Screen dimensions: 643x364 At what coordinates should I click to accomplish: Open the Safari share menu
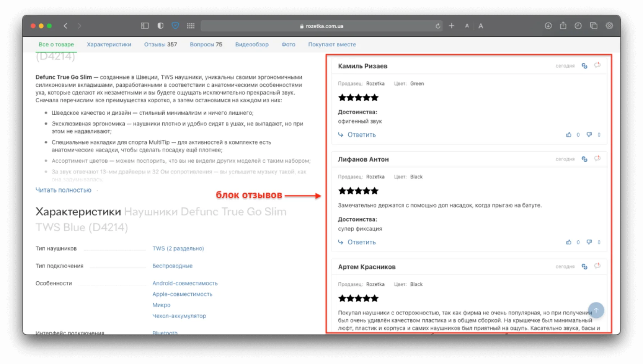click(x=563, y=25)
